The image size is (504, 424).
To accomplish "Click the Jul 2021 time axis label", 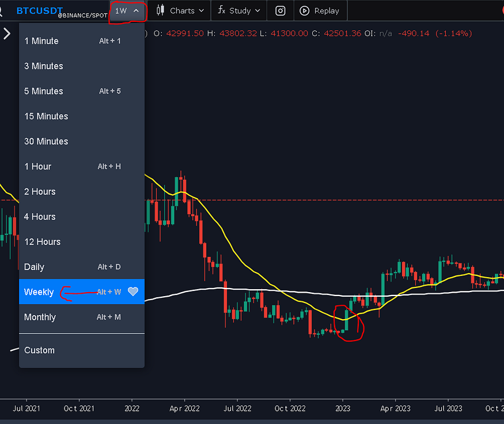I will pyautogui.click(x=26, y=408).
